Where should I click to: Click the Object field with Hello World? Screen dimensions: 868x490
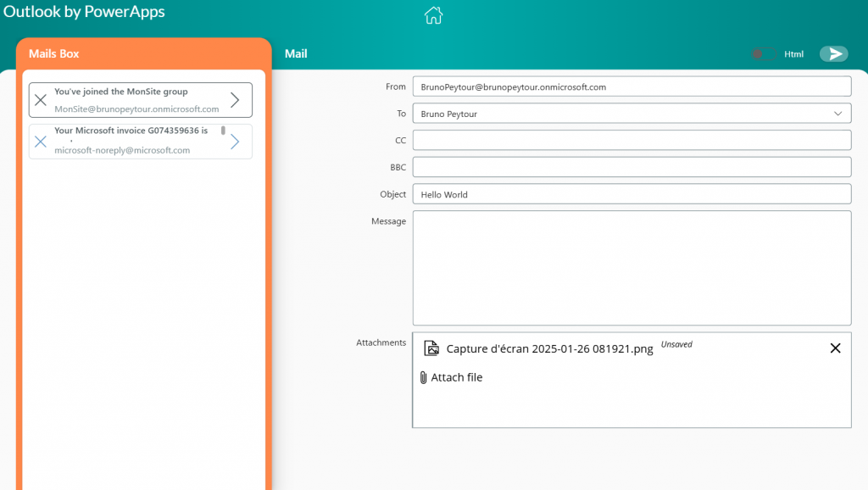(x=631, y=194)
